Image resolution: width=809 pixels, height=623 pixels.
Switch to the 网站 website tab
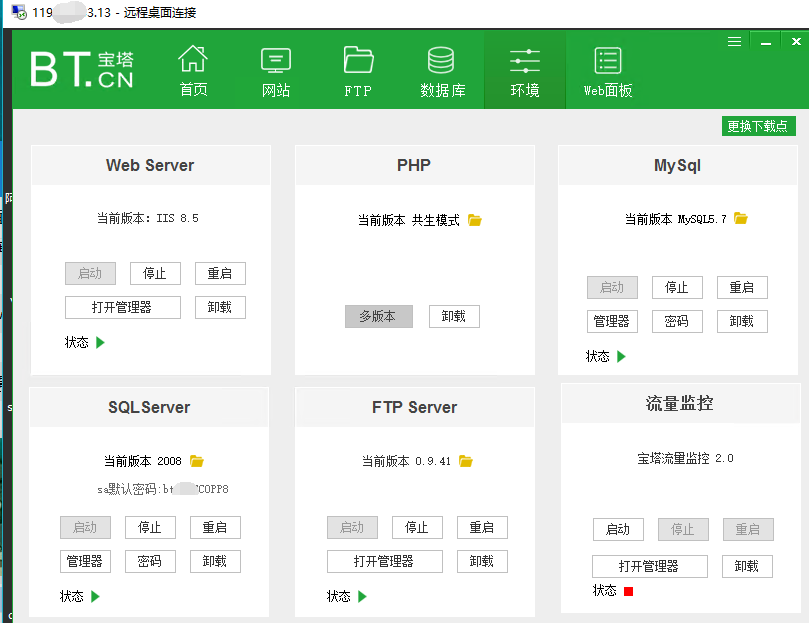[276, 71]
